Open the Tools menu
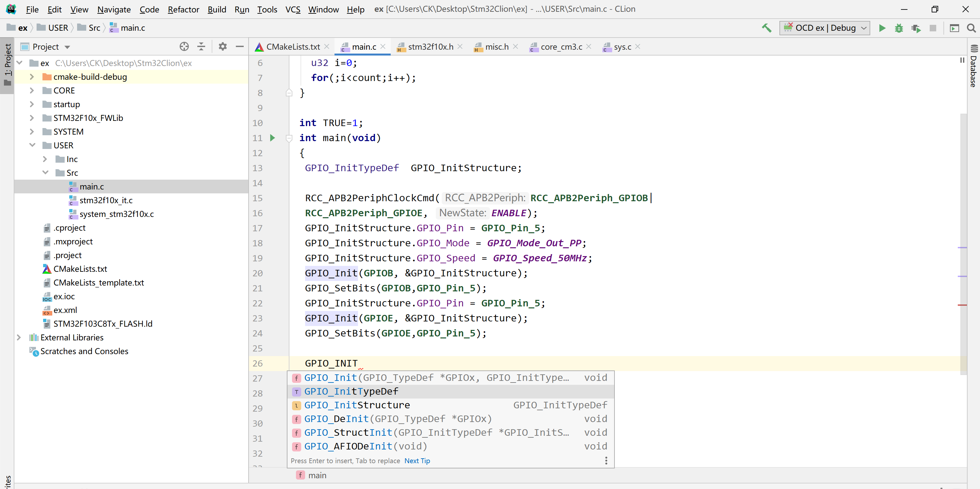The height and width of the screenshot is (489, 980). point(267,9)
